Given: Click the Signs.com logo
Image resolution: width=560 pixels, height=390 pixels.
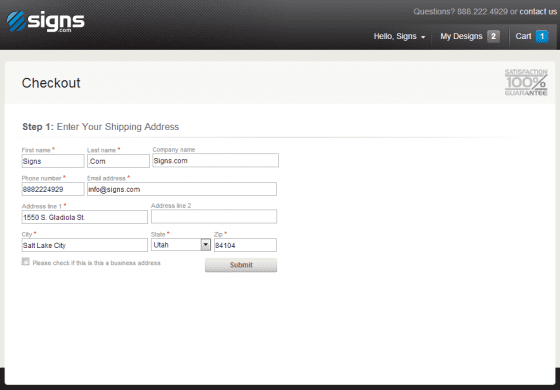Looking at the screenshot, I should pos(46,21).
